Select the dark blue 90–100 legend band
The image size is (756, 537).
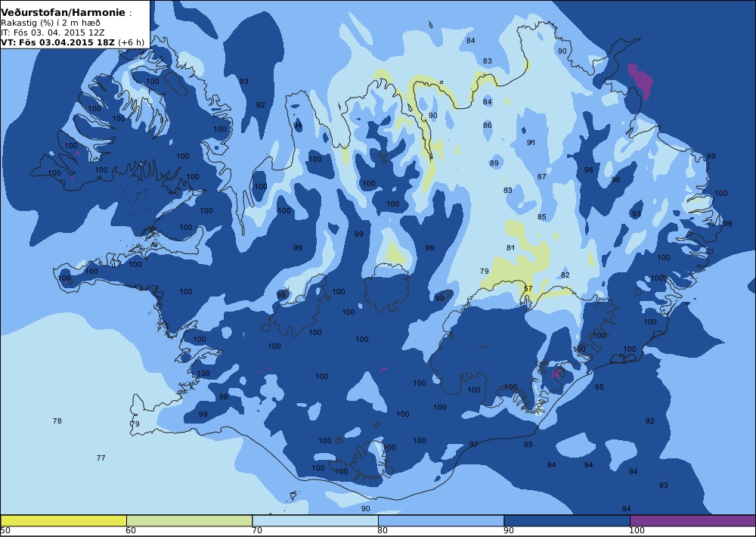pyautogui.click(x=567, y=520)
